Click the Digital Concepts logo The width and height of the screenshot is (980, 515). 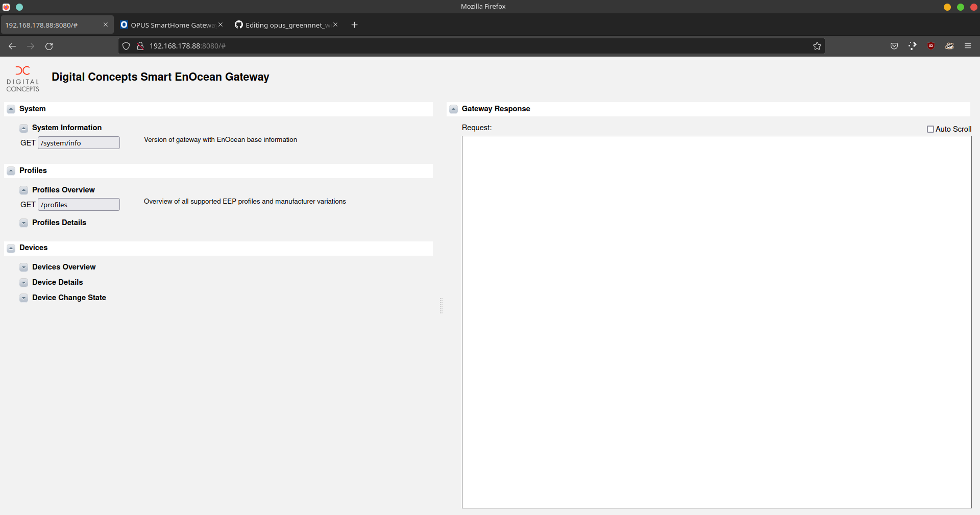point(22,78)
